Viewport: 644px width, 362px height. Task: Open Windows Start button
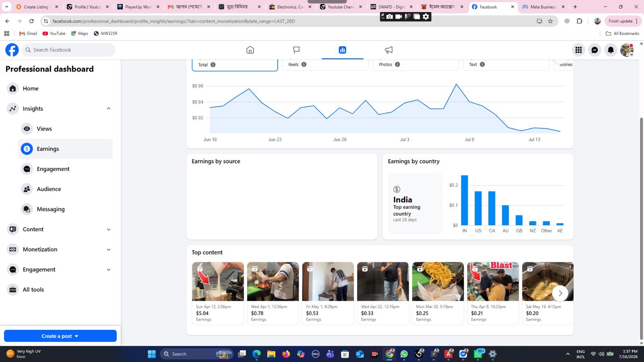[x=152, y=354]
